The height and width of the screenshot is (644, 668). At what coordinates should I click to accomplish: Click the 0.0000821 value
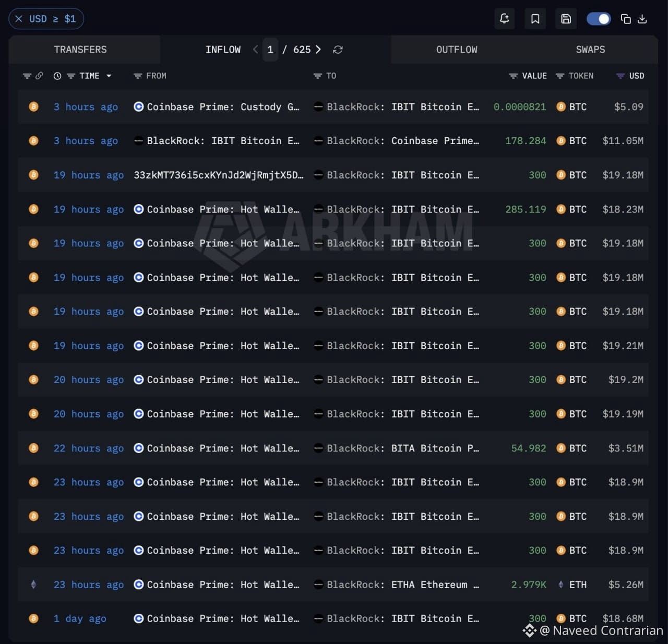[x=520, y=106]
